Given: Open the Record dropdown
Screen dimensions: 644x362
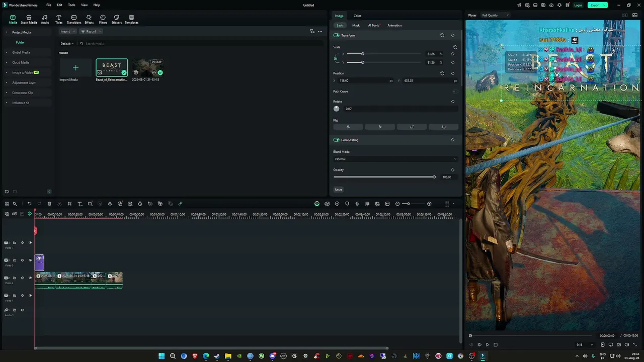Looking at the screenshot, I should pos(91,31).
